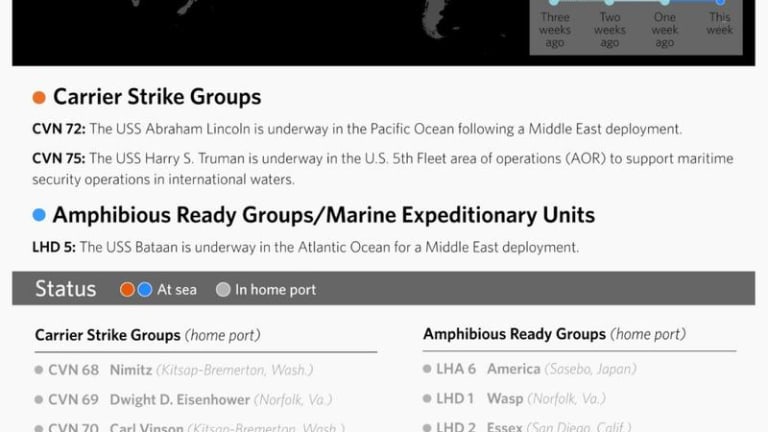Click the blue At sea dot in Status bar
This screenshot has height=432, width=768.
point(144,289)
